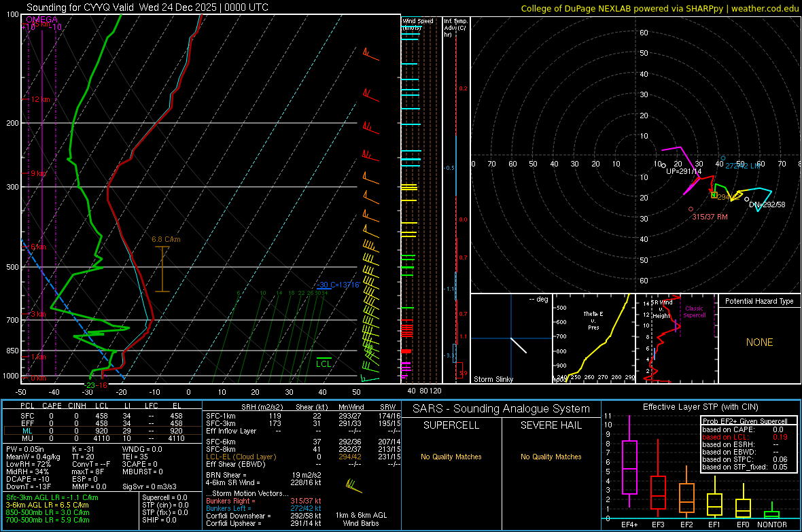
Task: Click the DN=292/58 Corfidi label
Action: coord(767,205)
